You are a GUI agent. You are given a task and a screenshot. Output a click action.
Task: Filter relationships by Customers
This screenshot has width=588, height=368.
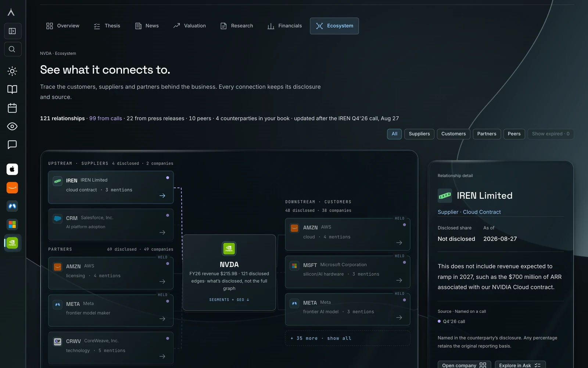click(x=453, y=134)
